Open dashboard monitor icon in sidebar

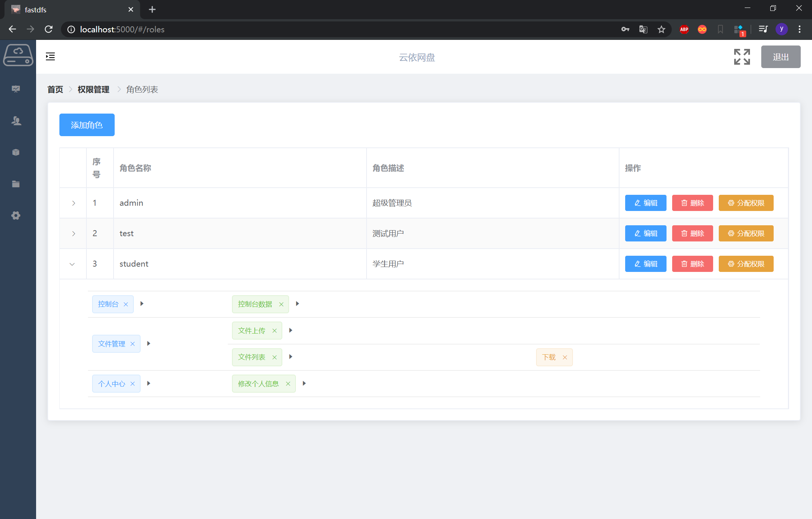pos(16,89)
